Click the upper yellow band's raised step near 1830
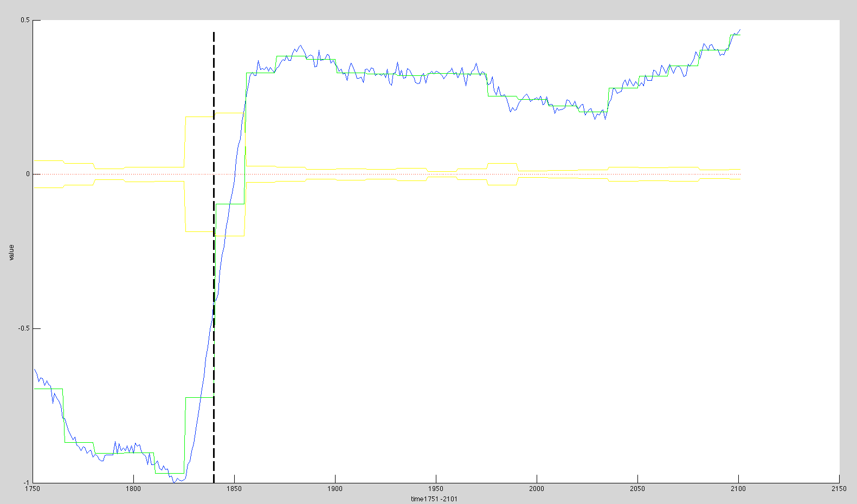This screenshot has width=857, height=504. pyautogui.click(x=199, y=117)
